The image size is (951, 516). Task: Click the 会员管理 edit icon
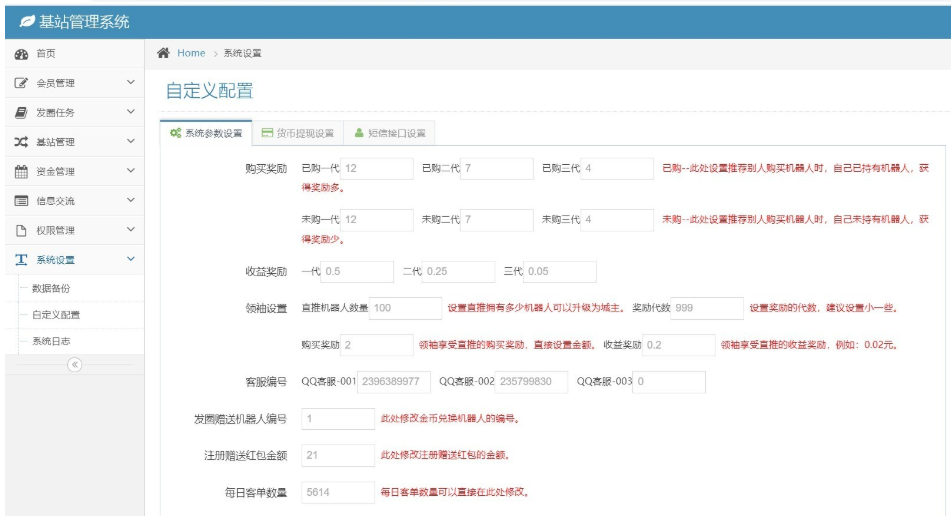(19, 83)
